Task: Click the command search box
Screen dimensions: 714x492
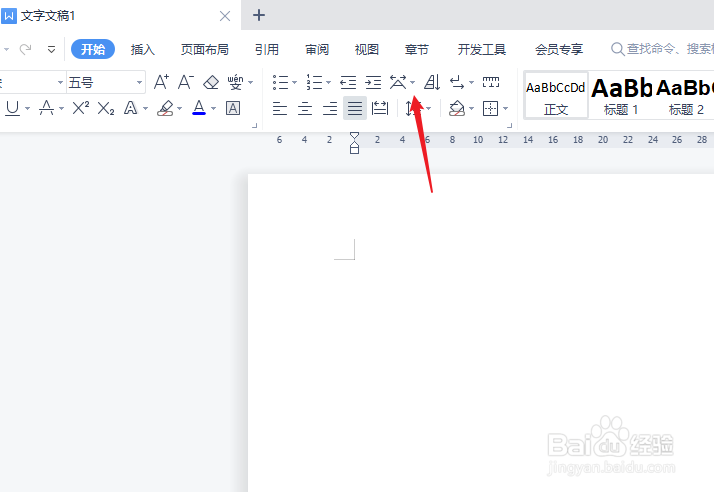Action: click(x=662, y=49)
